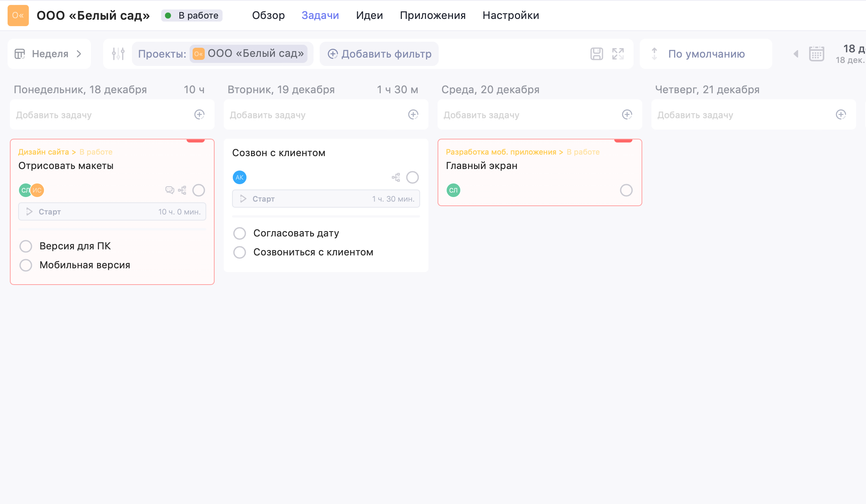The width and height of the screenshot is (866, 504).
Task: Open the «Настройки» section
Action: click(x=510, y=15)
